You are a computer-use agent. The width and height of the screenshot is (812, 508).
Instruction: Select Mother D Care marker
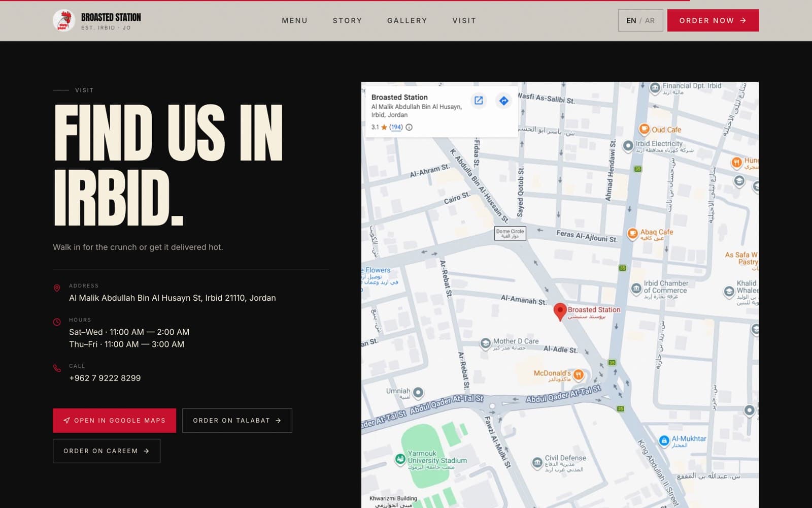coord(486,343)
